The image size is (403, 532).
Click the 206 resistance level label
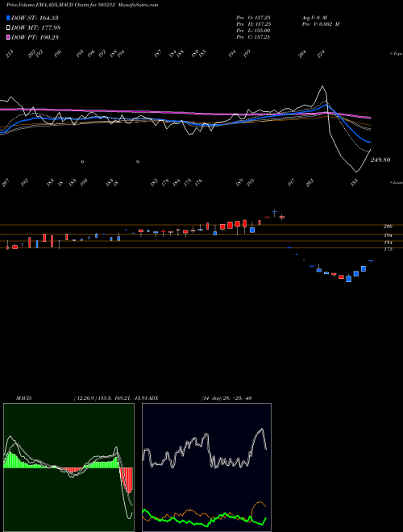tap(388, 227)
